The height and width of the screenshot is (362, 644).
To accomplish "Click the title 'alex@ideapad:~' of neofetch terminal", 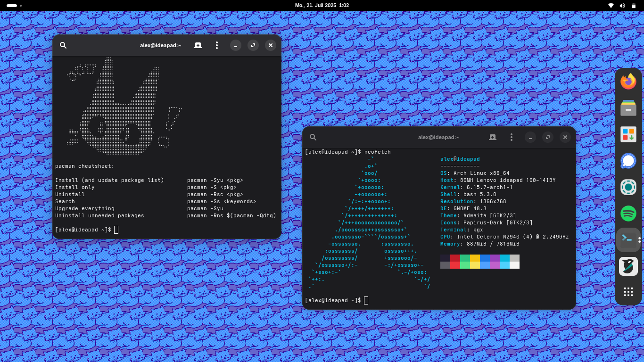I will tap(439, 137).
